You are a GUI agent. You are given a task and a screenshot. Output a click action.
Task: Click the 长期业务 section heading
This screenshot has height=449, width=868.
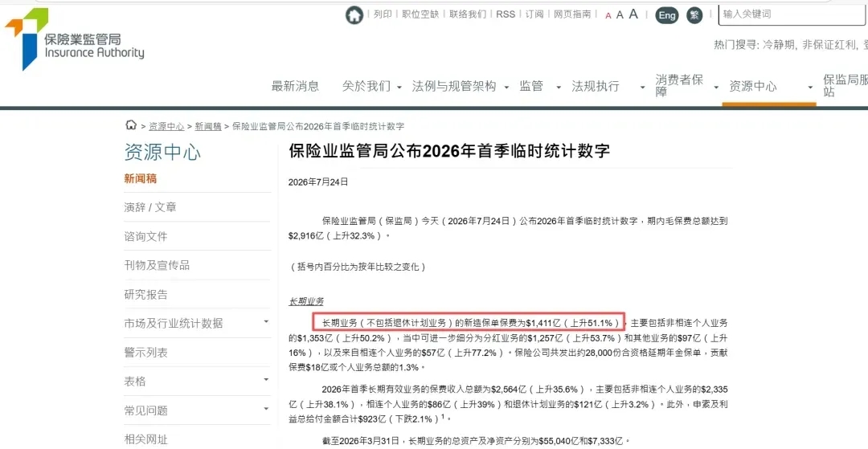coord(306,302)
